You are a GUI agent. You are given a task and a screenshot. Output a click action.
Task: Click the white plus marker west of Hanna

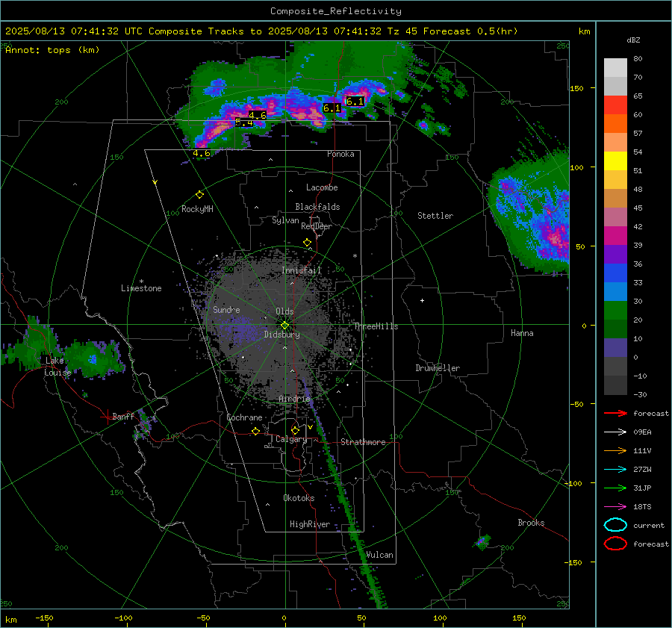(x=422, y=301)
